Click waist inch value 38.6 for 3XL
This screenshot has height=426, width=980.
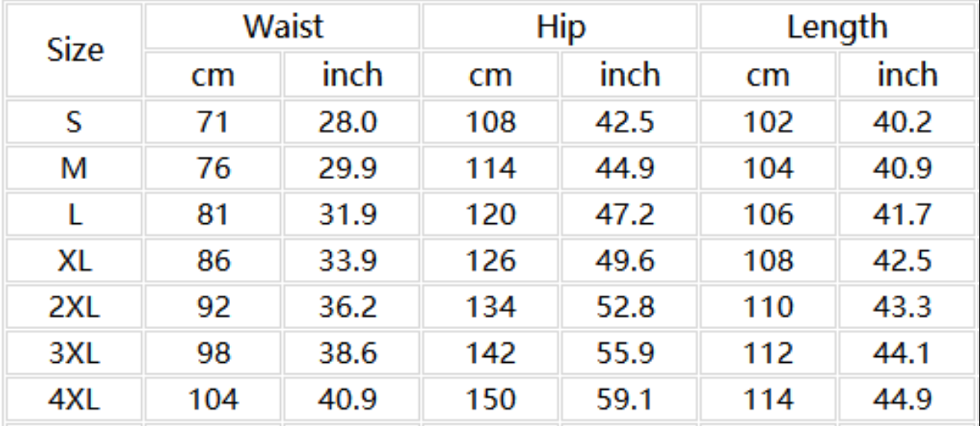click(x=347, y=354)
